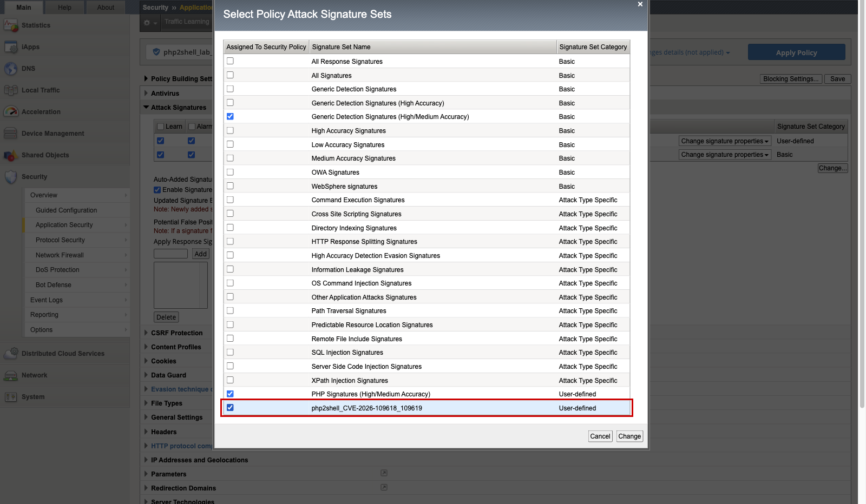This screenshot has width=866, height=504.
Task: Click the Apply Response Signatures text field
Action: pyautogui.click(x=170, y=254)
